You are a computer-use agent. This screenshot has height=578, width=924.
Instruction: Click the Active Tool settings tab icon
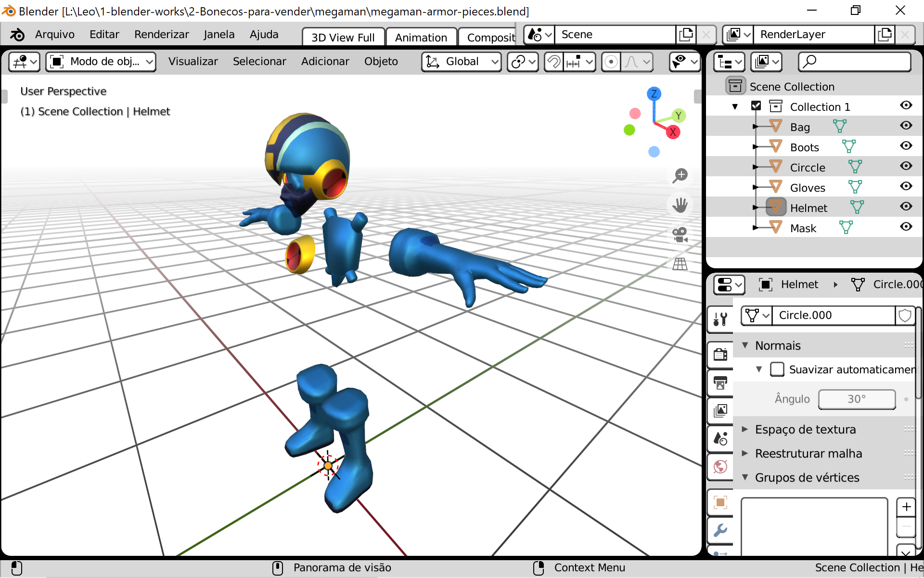720,319
